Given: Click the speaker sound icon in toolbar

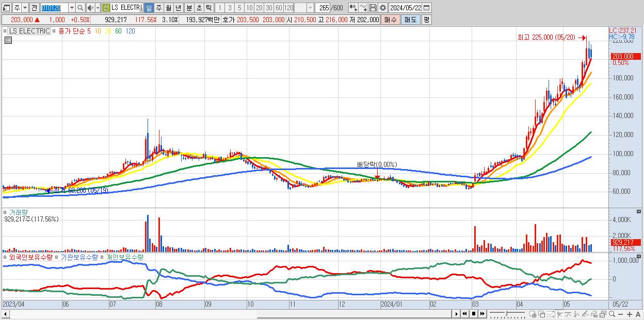Looking at the screenshot, I should point(90,8).
